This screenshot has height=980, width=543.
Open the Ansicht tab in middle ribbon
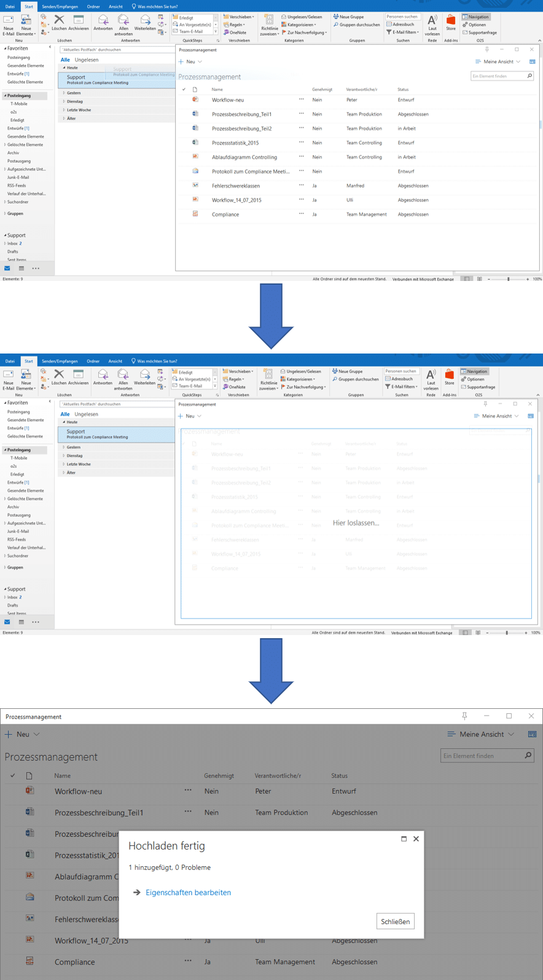coord(115,362)
